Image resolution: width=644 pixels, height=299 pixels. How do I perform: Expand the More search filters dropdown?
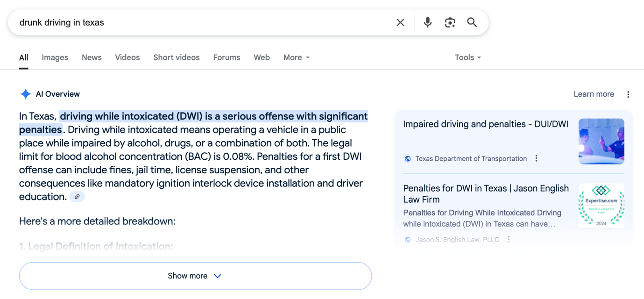[297, 57]
